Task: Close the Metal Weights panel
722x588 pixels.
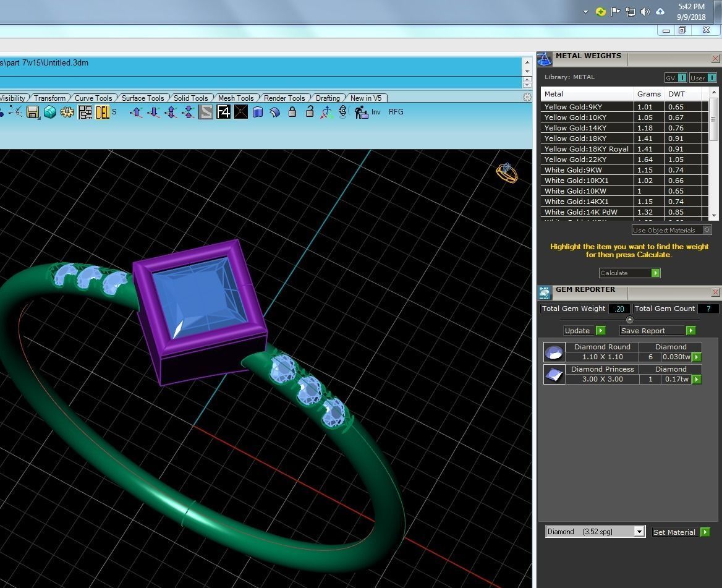Action: [715, 59]
